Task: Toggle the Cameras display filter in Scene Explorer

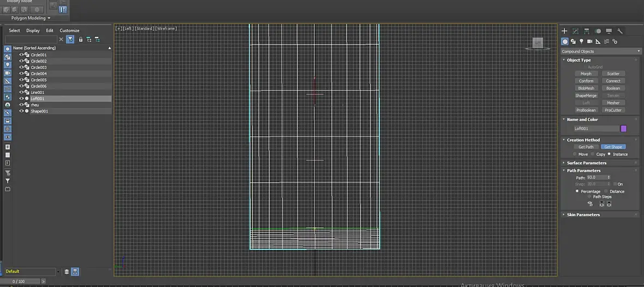Action: (x=8, y=73)
